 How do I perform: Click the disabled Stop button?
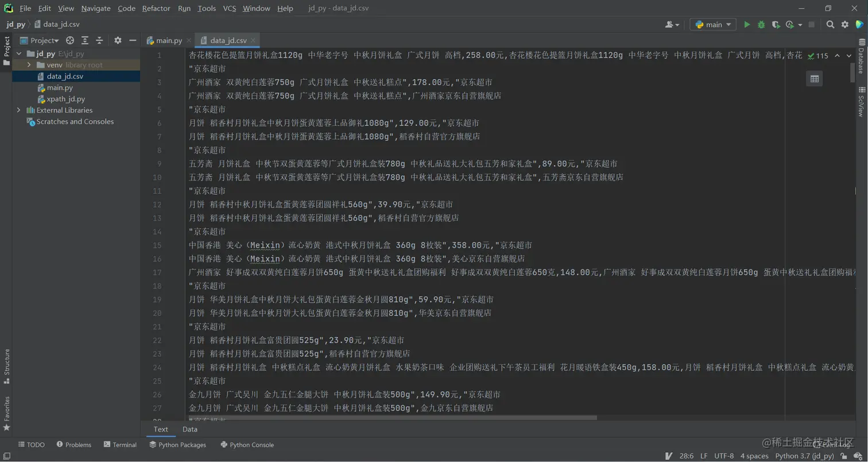[x=811, y=25]
